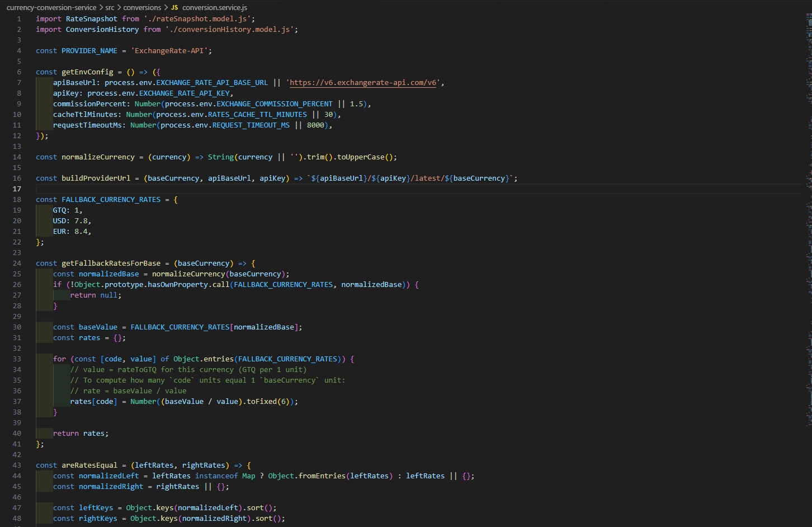Click line number 33 beside the for loop
812x527 pixels.
tap(17, 359)
